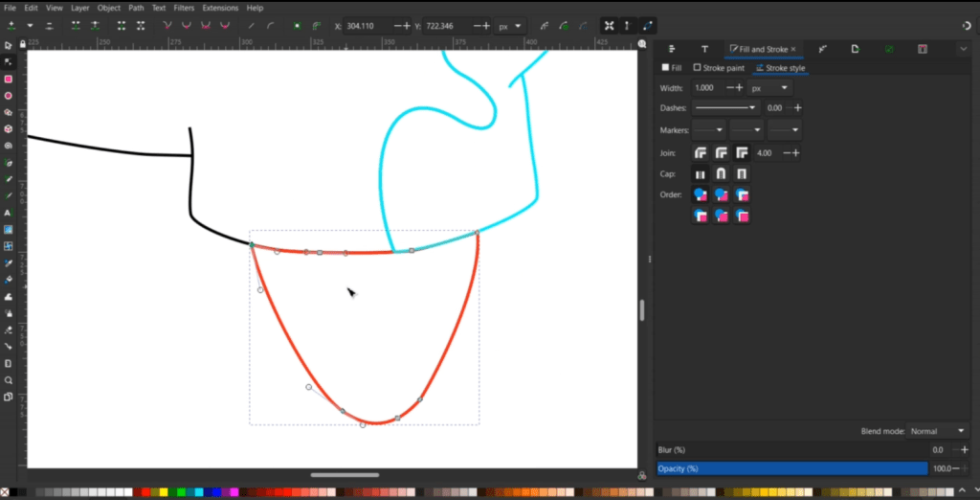
Task: Select the miter join style button
Action: point(742,153)
